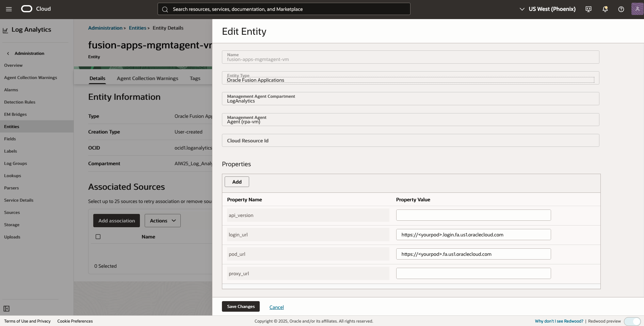Open the navigation hamburger menu
The width and height of the screenshot is (644, 326).
[9, 9]
